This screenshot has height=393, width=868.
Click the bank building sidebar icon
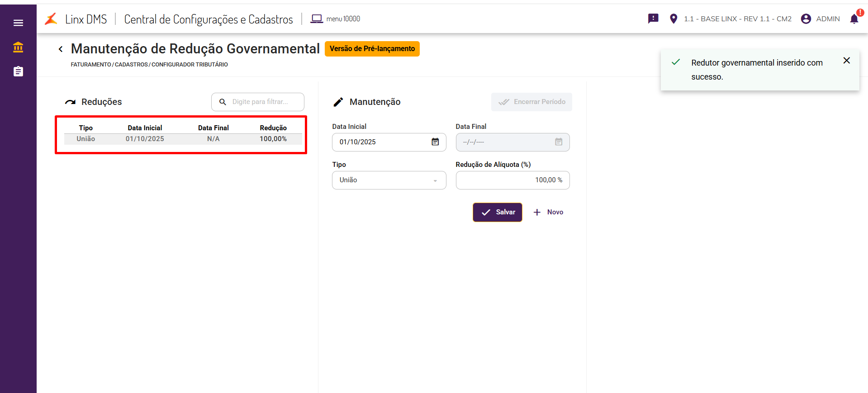(18, 47)
